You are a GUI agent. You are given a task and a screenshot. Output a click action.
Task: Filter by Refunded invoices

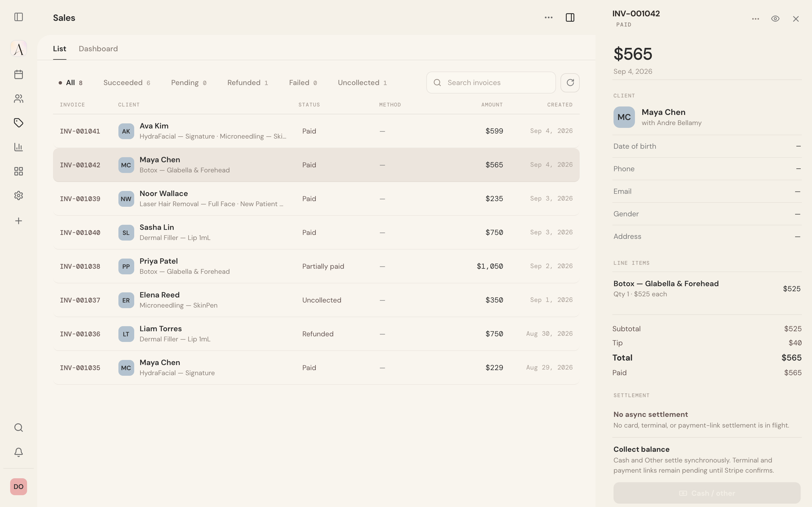(248, 83)
